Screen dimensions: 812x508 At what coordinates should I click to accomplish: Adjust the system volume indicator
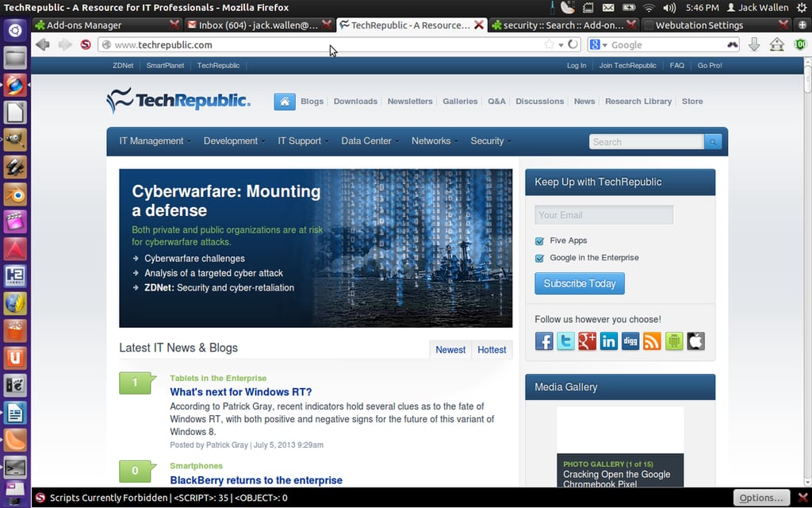[669, 7]
